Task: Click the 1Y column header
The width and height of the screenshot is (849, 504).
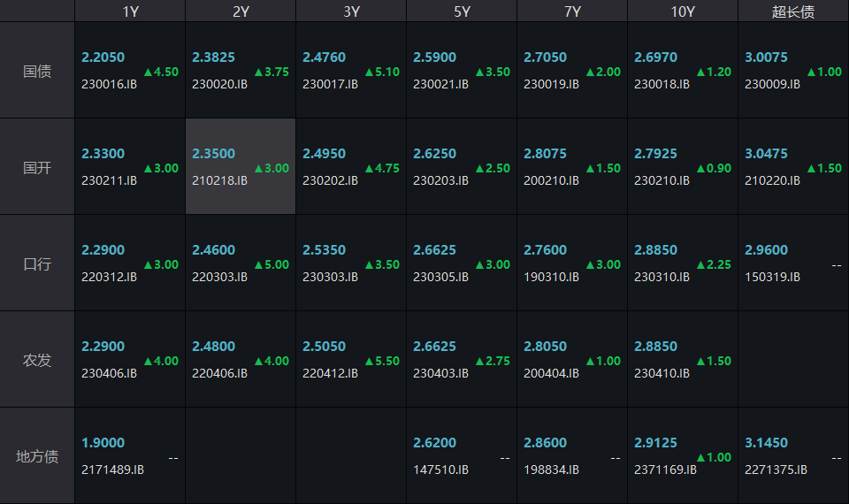Action: point(130,11)
